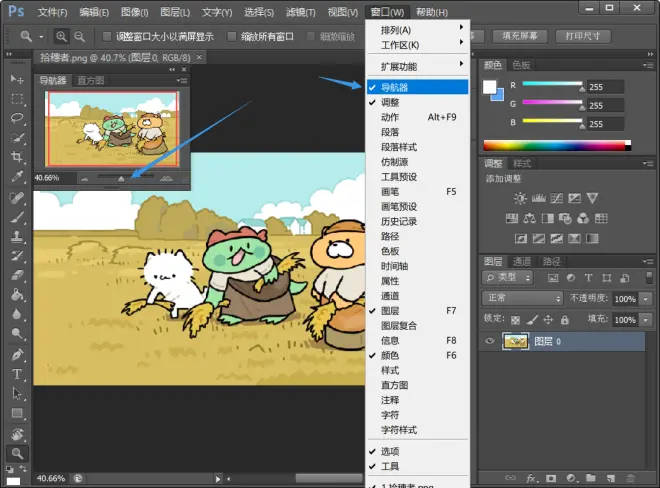Screen dimensions: 660x488
Task: Toggle 缩放所有窗口 checkbox
Action: 232,37
